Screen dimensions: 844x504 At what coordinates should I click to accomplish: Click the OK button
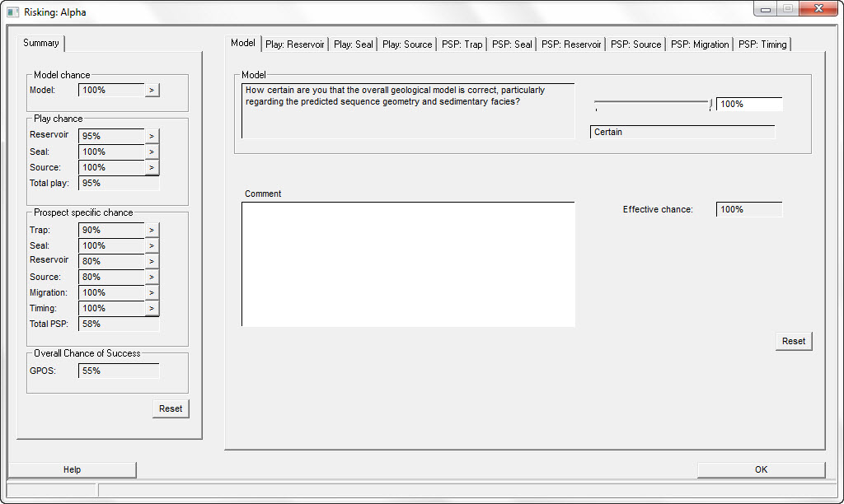761,469
